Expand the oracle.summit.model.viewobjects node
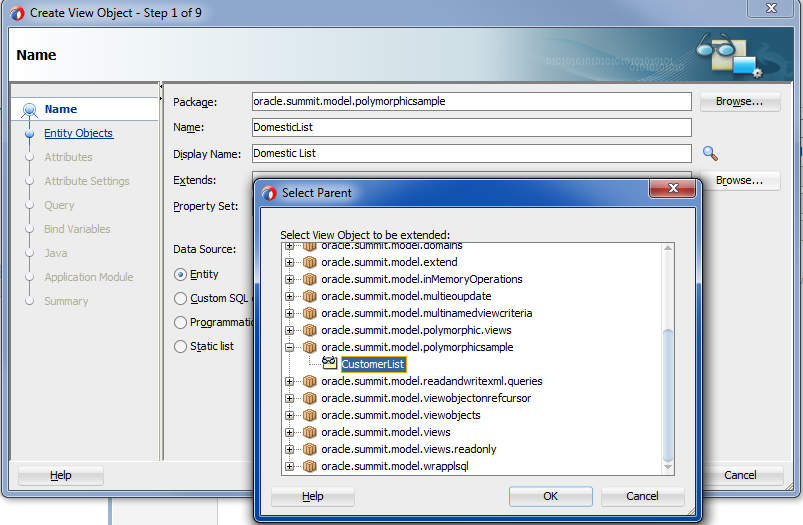 click(289, 415)
